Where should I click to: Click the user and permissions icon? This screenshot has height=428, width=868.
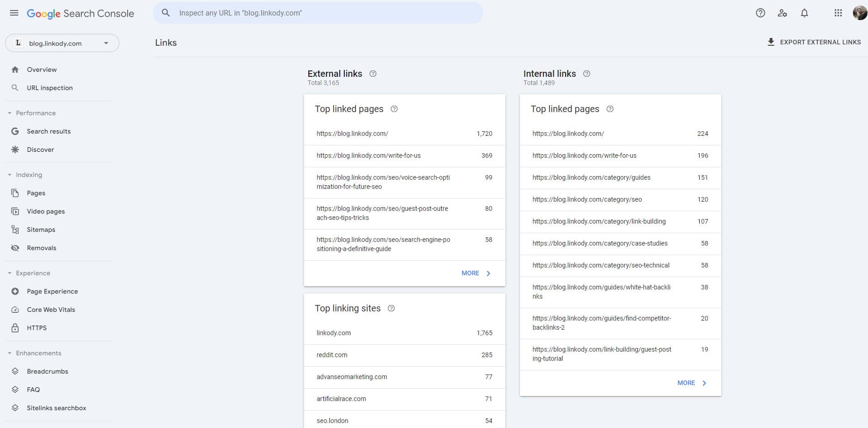[782, 13]
